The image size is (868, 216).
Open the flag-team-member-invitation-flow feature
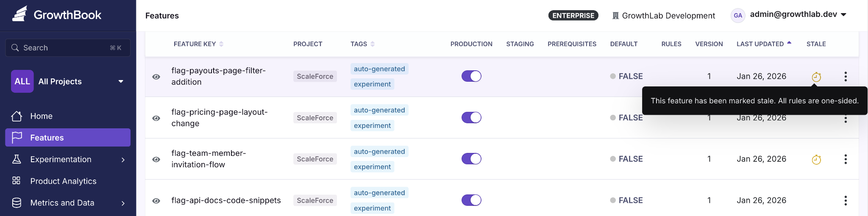(209, 159)
